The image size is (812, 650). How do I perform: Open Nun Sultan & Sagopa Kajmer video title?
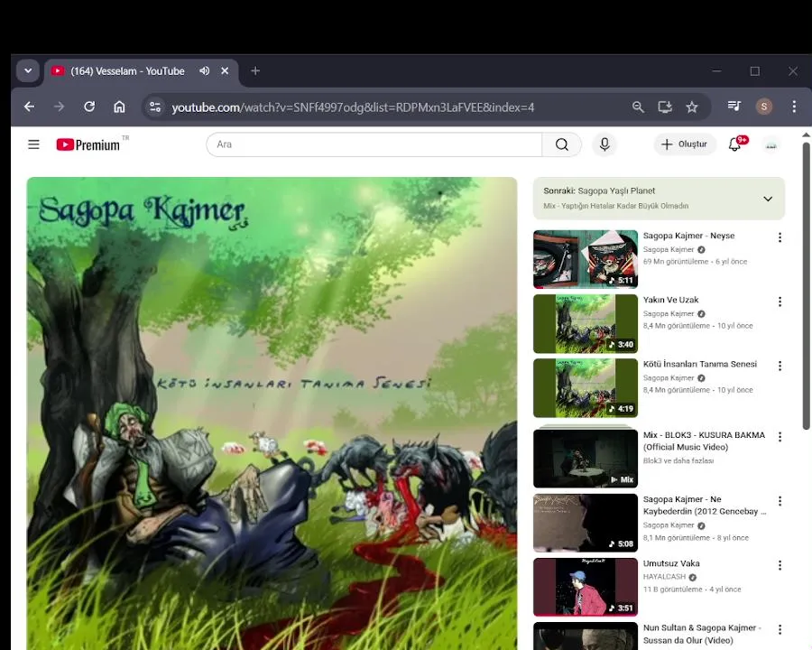click(702, 634)
